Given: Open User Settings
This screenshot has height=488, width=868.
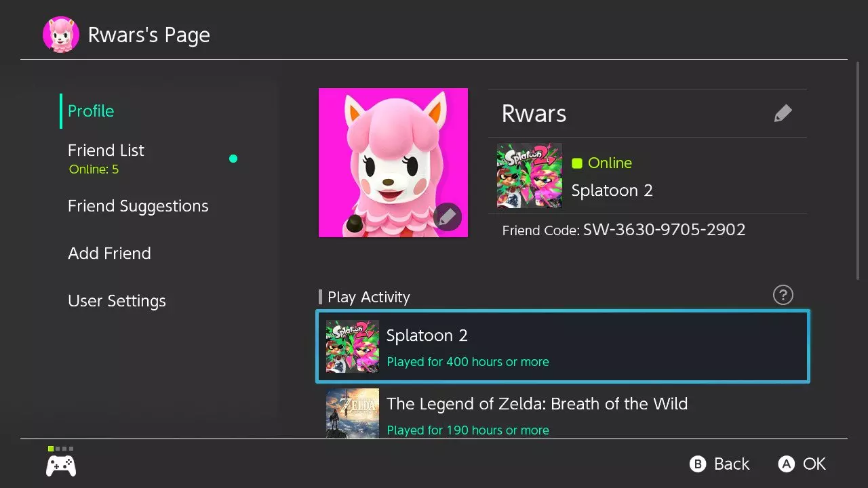Looking at the screenshot, I should 117,301.
